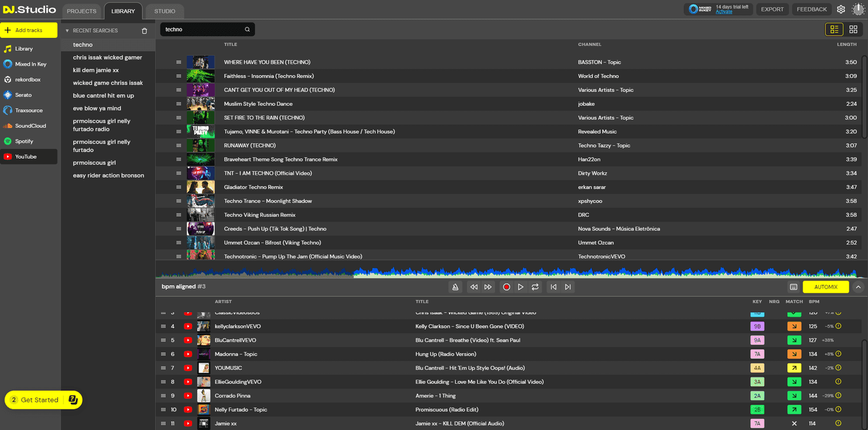Select the metronome icon in playback controls
This screenshot has width=868, height=430.
(455, 287)
